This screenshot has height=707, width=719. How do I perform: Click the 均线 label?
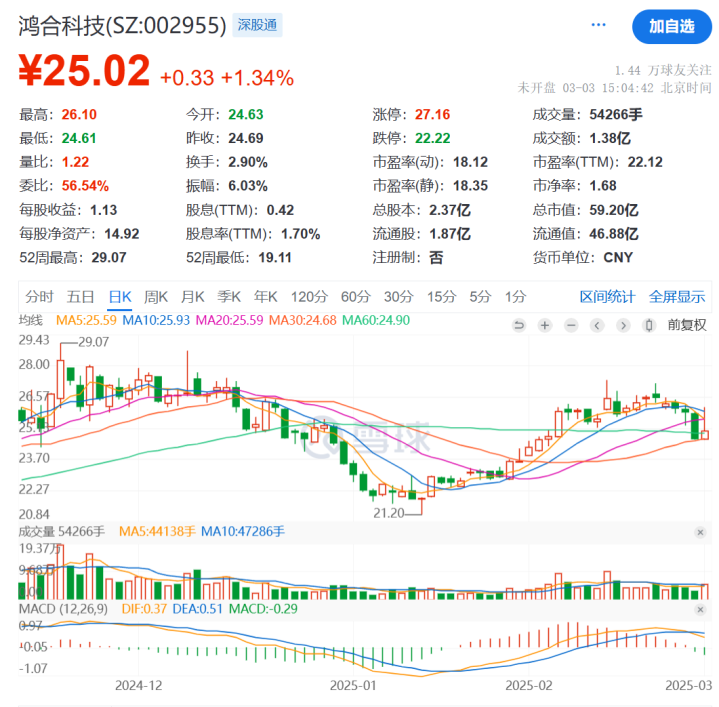(30, 320)
